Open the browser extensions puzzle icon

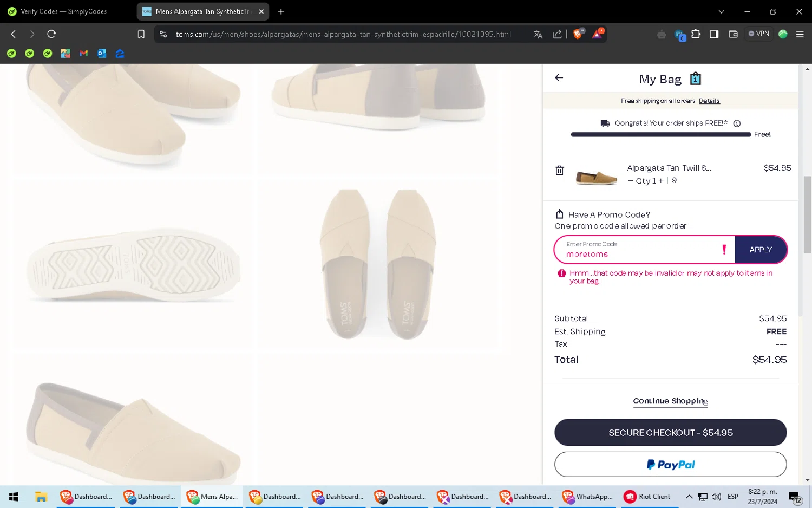[696, 34]
